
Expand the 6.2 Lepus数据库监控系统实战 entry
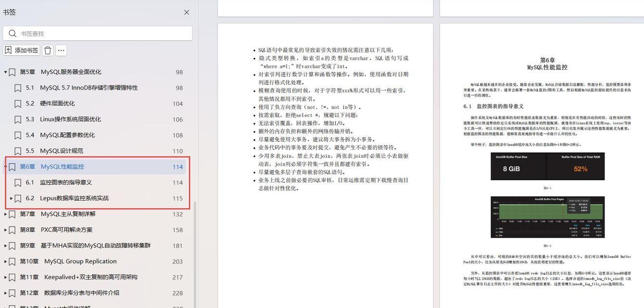click(12, 198)
